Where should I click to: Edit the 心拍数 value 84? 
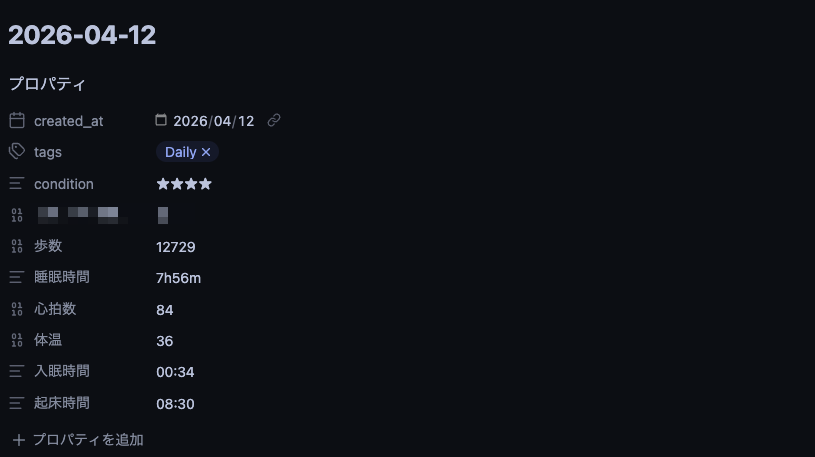(x=165, y=310)
